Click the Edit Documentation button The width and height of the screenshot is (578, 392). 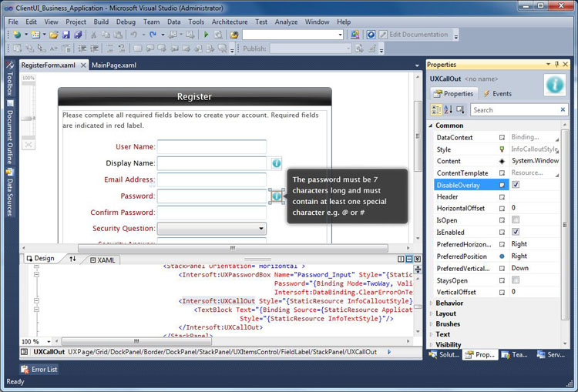pos(414,35)
